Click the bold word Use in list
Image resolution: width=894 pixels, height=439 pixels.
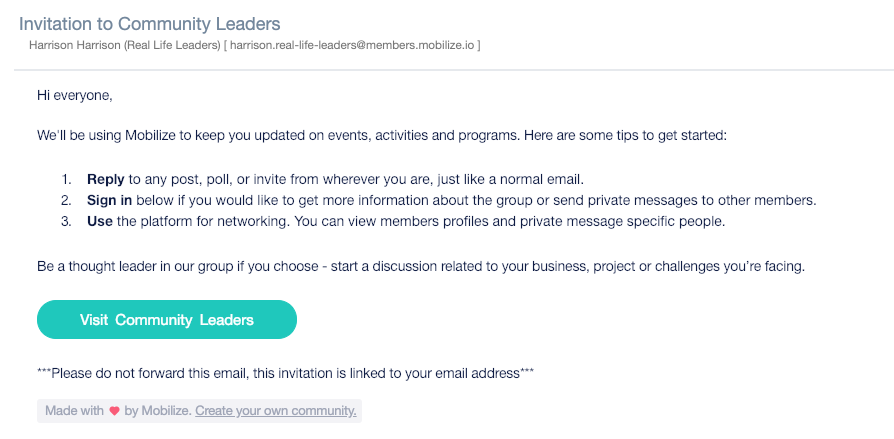tap(100, 222)
